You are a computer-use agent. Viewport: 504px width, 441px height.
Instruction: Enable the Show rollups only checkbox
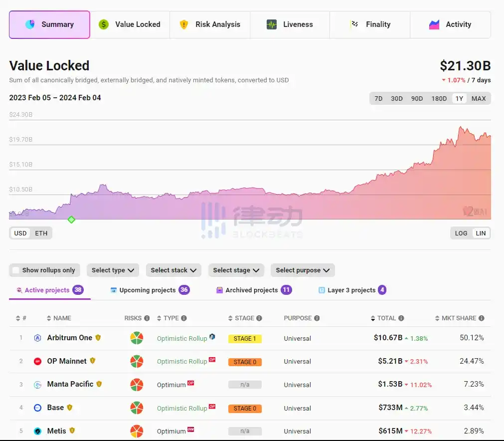[16, 270]
